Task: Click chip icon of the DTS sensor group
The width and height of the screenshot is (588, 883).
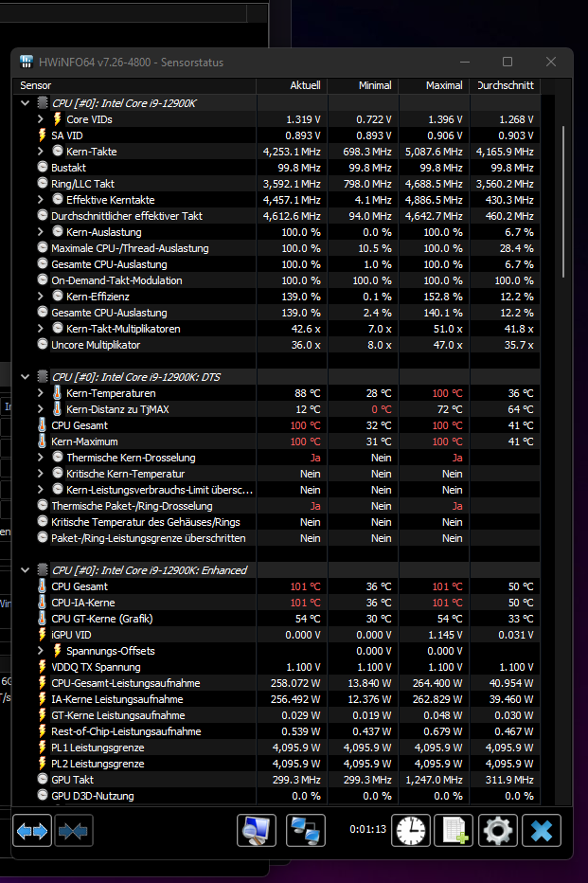Action: coord(43,377)
